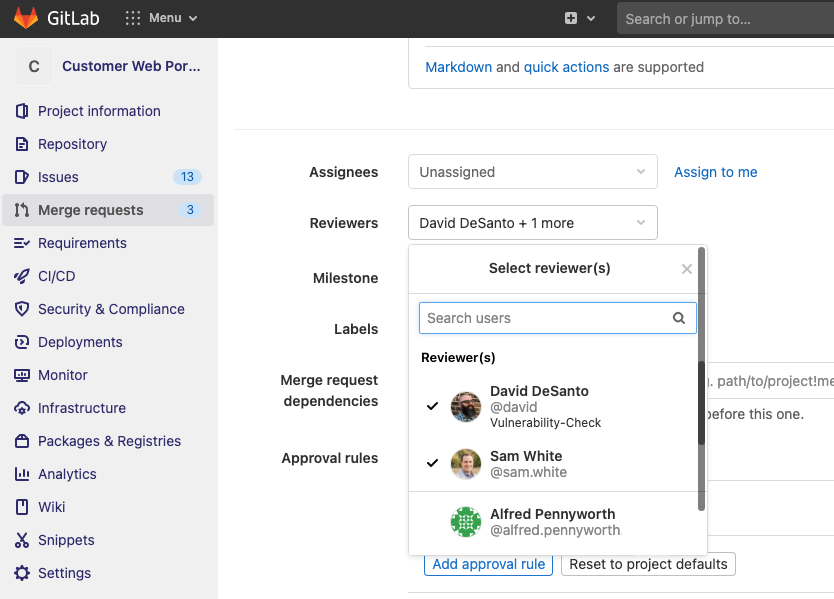Click the reviewer list scrollbar

(x=701, y=400)
